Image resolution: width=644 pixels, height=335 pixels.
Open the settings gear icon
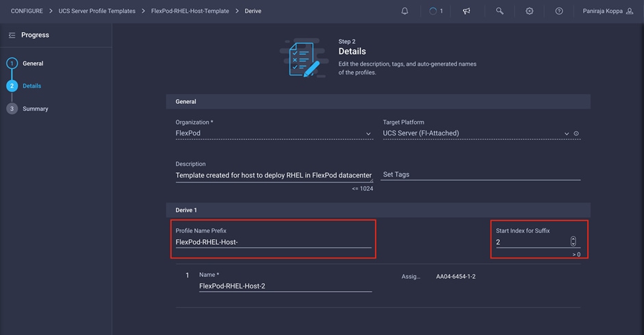tap(530, 11)
